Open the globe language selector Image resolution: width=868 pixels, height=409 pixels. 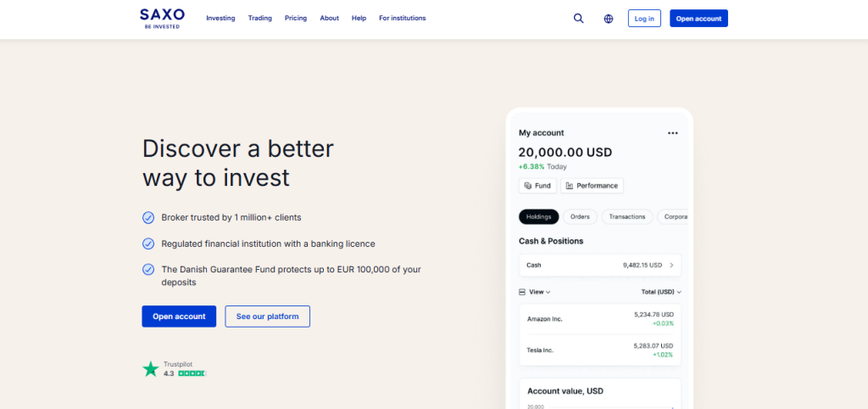point(609,19)
